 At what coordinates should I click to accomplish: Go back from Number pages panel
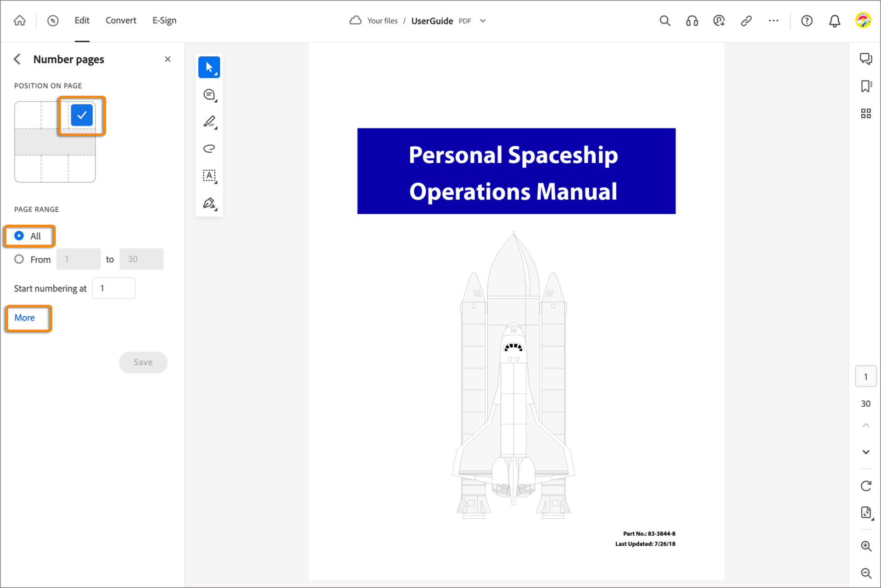(17, 59)
